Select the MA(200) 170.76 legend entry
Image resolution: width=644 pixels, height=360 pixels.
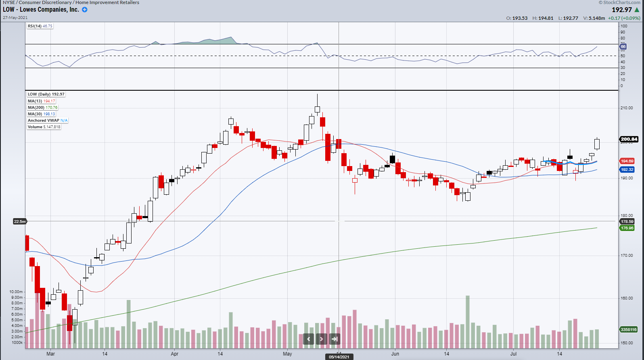(x=42, y=107)
